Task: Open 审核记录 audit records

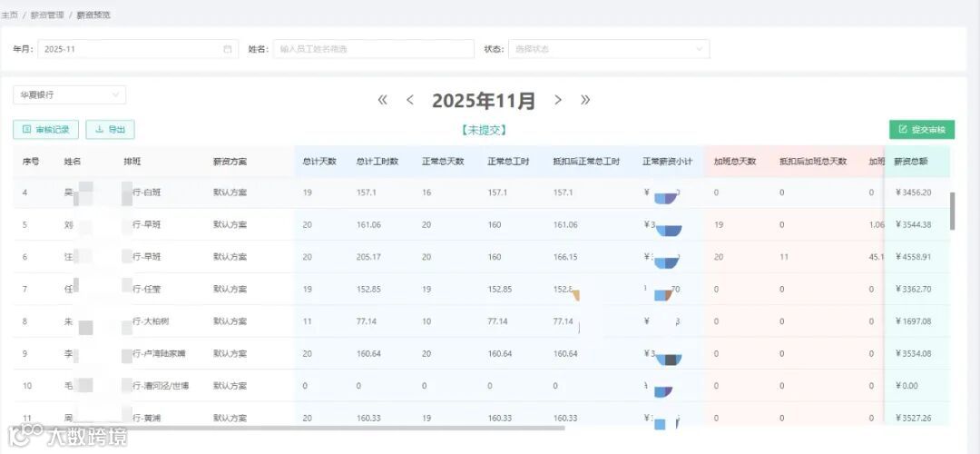Action: pyautogui.click(x=45, y=130)
